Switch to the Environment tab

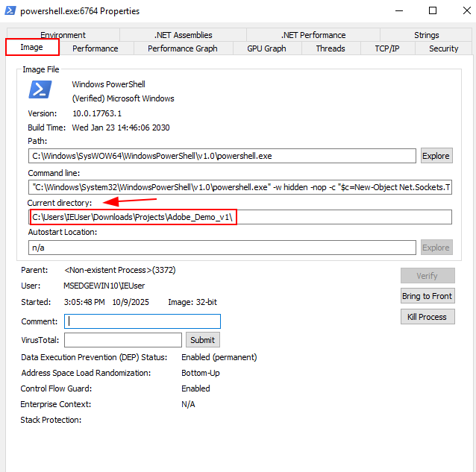[63, 35]
